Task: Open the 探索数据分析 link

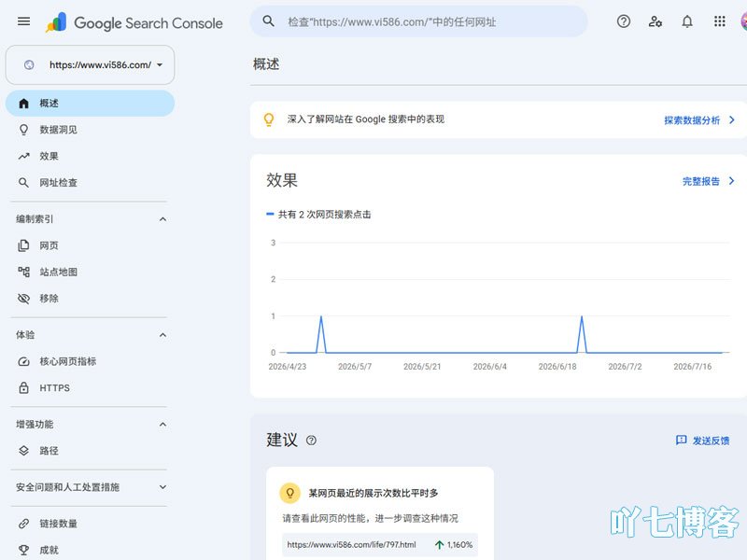Action: point(692,120)
